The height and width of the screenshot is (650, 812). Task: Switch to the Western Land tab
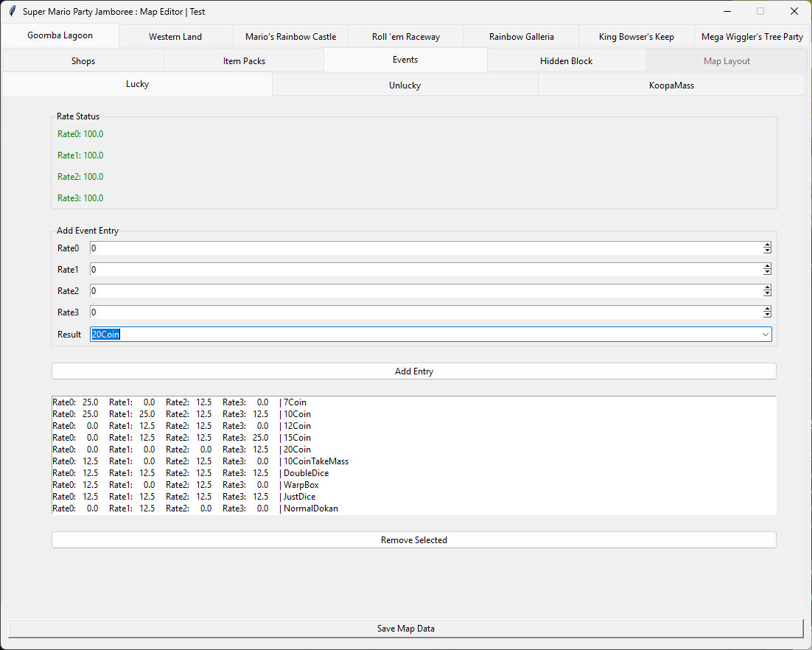click(175, 36)
